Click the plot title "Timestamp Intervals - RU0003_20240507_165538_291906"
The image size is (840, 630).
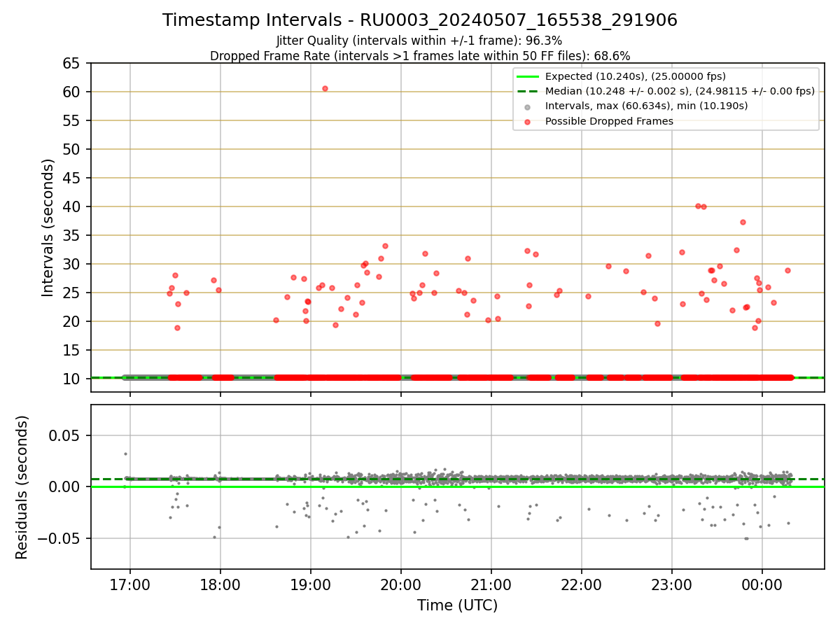[x=420, y=20]
